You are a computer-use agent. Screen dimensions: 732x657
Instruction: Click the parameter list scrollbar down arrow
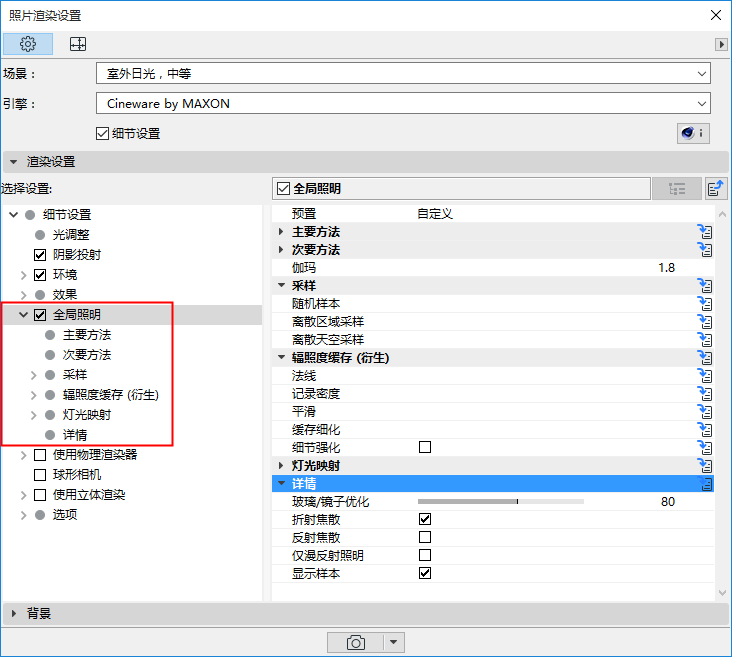point(722,593)
